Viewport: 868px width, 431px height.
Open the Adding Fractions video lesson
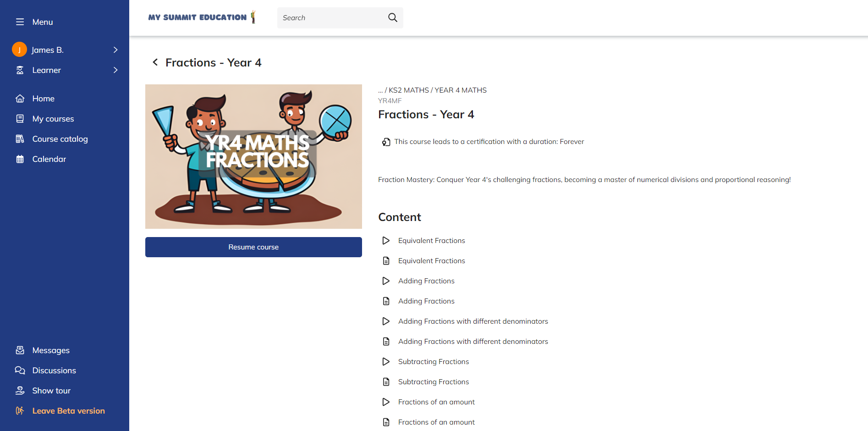coord(426,281)
